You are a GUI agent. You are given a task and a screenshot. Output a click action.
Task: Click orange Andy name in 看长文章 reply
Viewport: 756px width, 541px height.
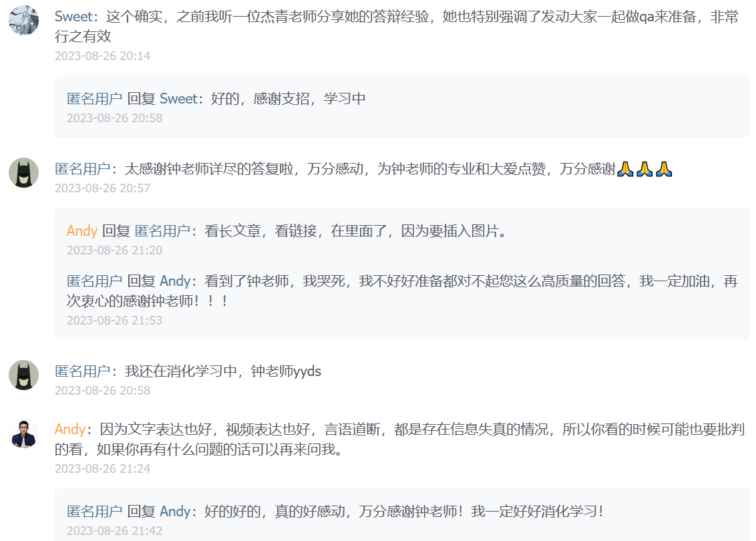click(x=82, y=231)
